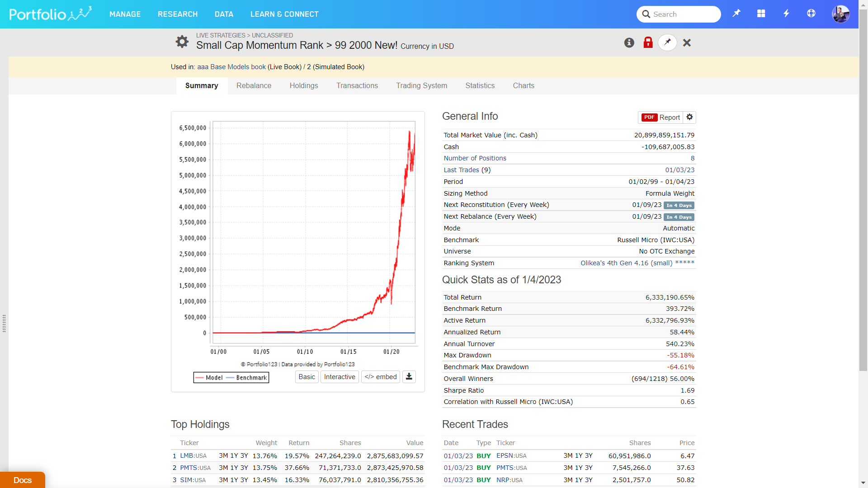Click the Sharpe Ratio value 1.69
Image resolution: width=868 pixels, height=488 pixels.
pos(688,390)
